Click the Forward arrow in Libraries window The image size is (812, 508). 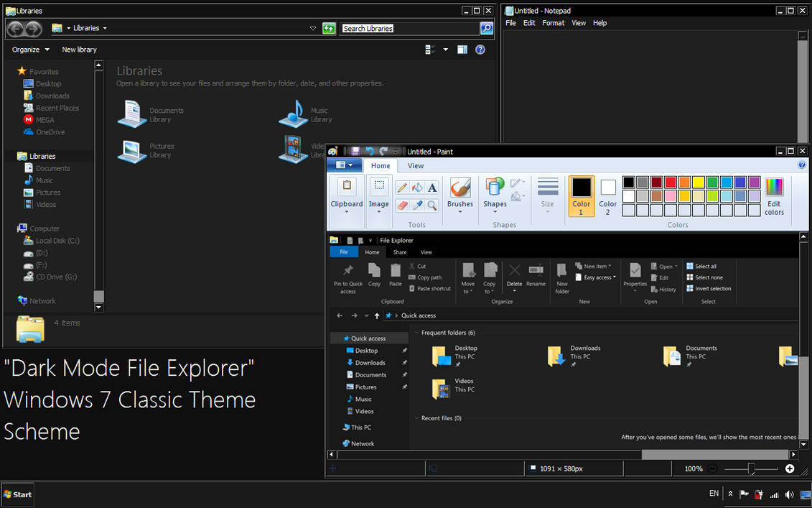(33, 29)
